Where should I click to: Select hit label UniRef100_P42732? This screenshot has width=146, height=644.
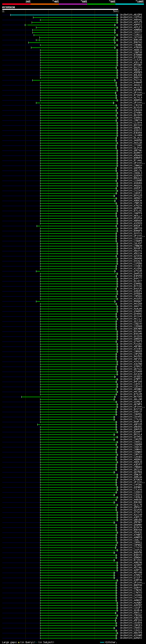tap(131, 80)
